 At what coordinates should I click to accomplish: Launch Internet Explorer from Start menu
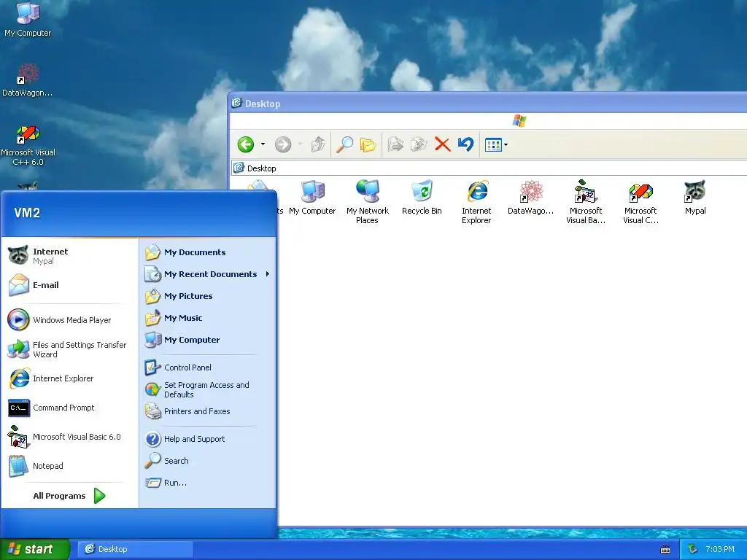[x=70, y=378]
